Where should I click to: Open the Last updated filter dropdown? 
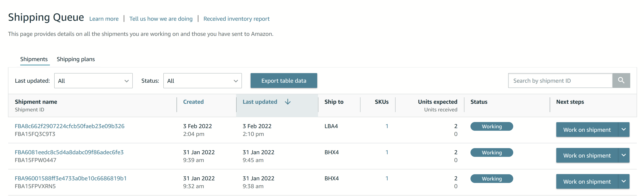point(93,81)
